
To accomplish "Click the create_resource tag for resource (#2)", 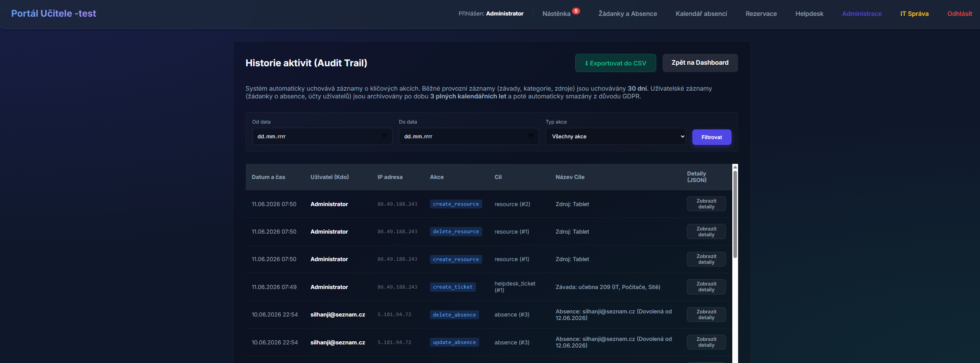I will point(456,204).
